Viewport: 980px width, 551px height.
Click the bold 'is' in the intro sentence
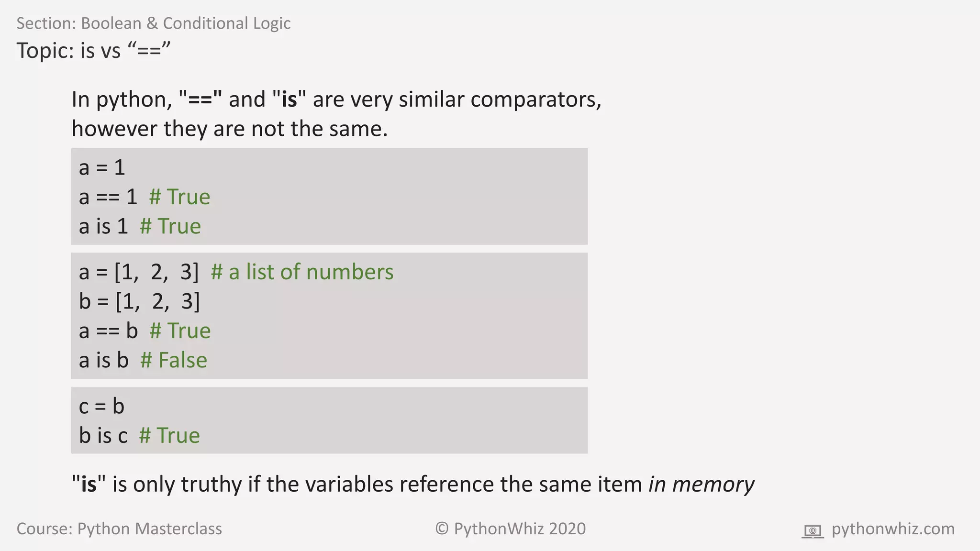(x=289, y=99)
